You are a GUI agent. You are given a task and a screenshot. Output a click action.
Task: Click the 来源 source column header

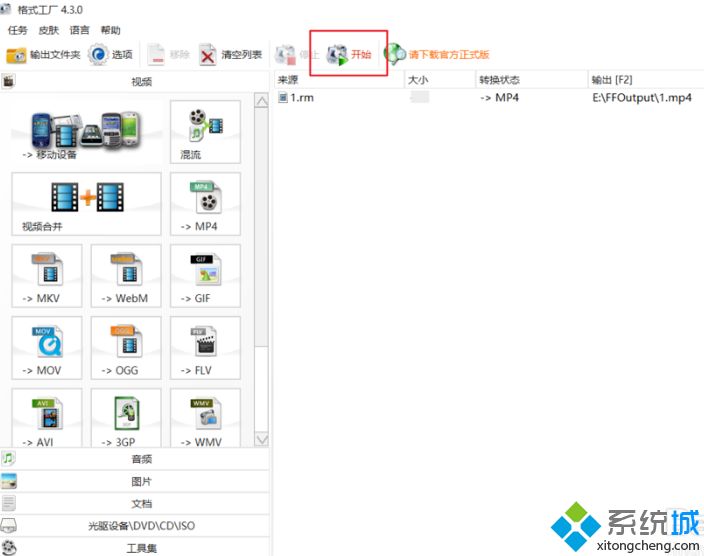click(x=339, y=80)
